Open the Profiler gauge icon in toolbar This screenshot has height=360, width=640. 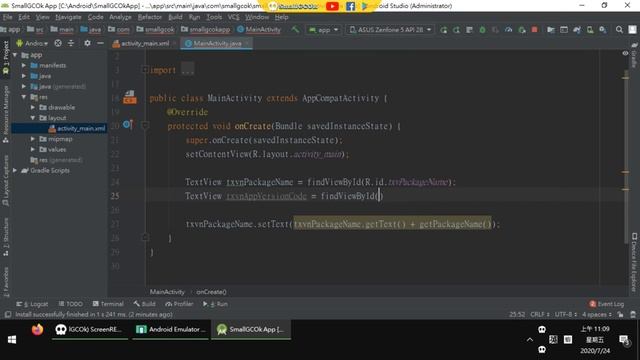click(x=508, y=30)
